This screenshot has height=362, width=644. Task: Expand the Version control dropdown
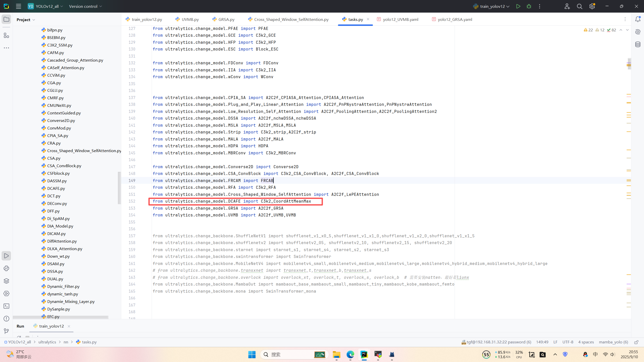[86, 6]
